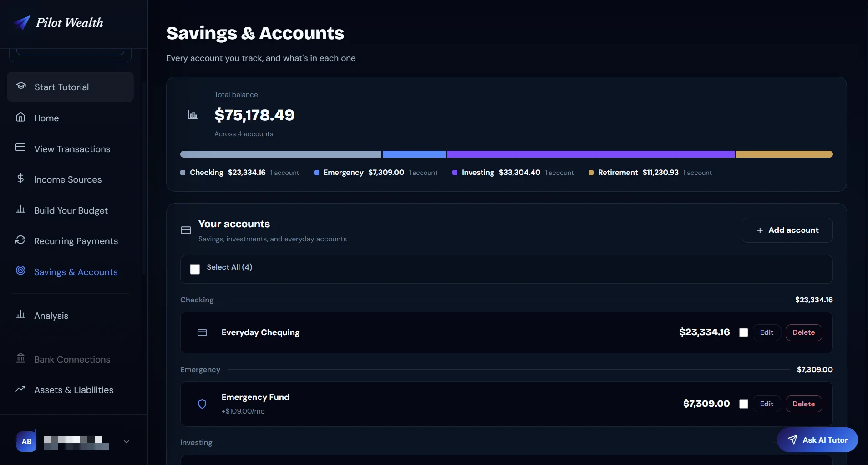
Task: Click the View Transactions card icon
Action: [20, 148]
